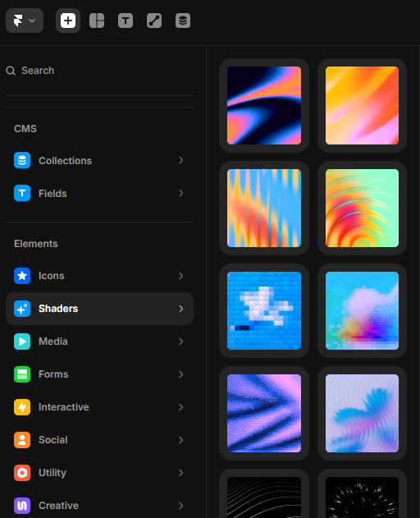Viewport: 420px width, 518px height.
Task: Click the Insert plus button in toolbar
Action: 68,21
